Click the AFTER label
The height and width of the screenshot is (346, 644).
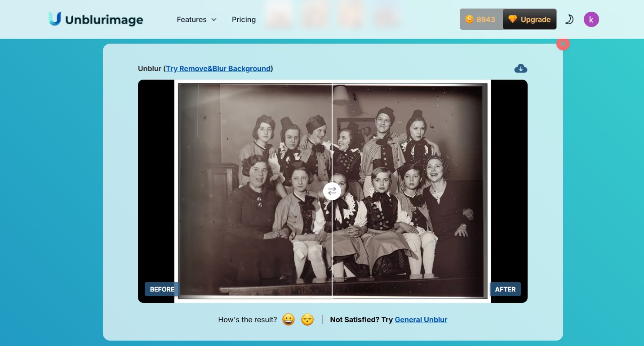pyautogui.click(x=505, y=289)
